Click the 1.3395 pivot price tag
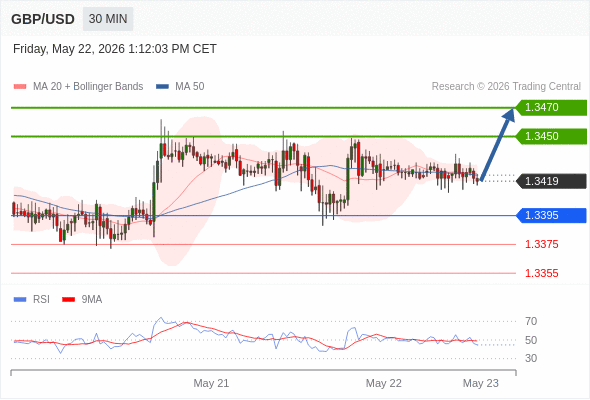This screenshot has height=400, width=590. click(x=551, y=216)
